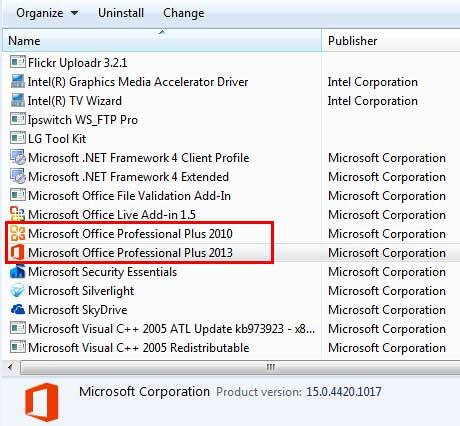Select Microsoft Office Live Add-in 1.5

112,215
